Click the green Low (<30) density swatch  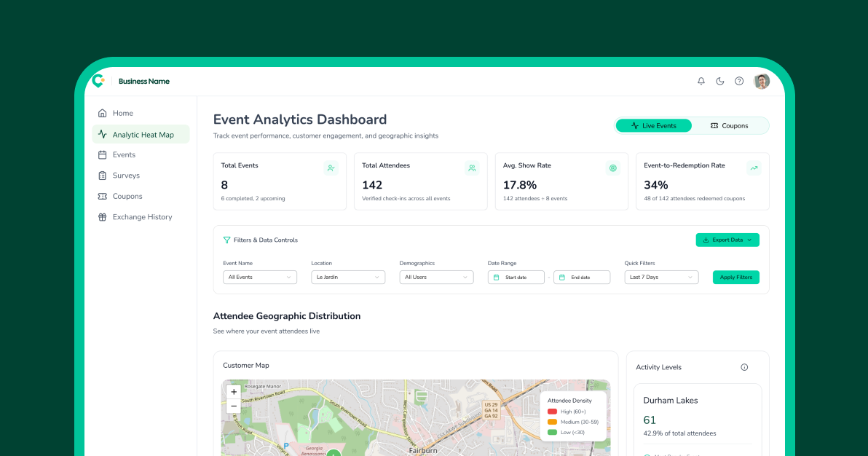pos(552,432)
